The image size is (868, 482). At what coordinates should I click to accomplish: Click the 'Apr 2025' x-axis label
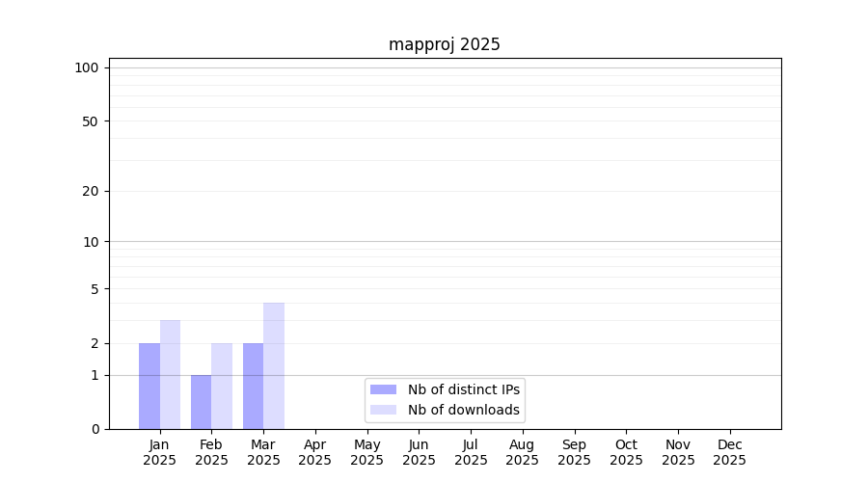(x=315, y=452)
